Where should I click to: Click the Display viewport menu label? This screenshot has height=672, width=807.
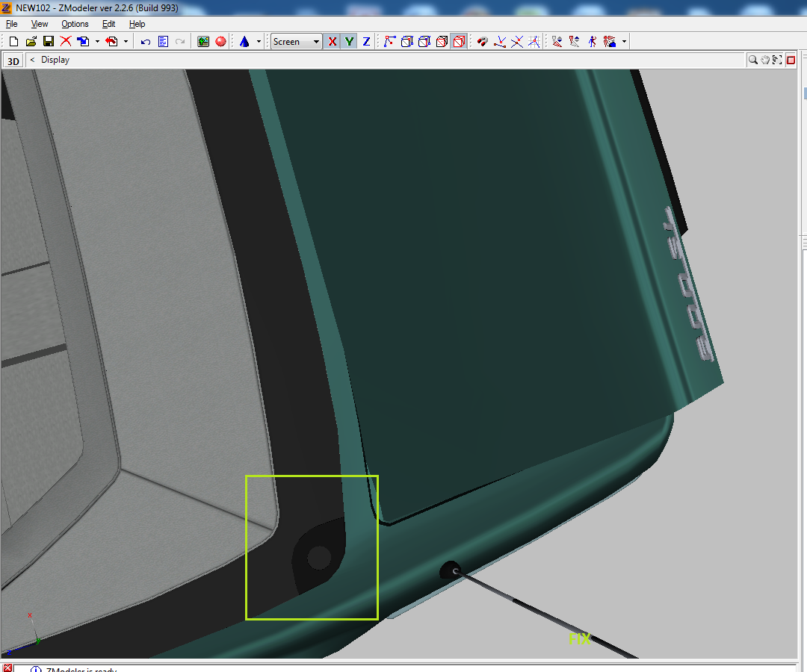55,60
